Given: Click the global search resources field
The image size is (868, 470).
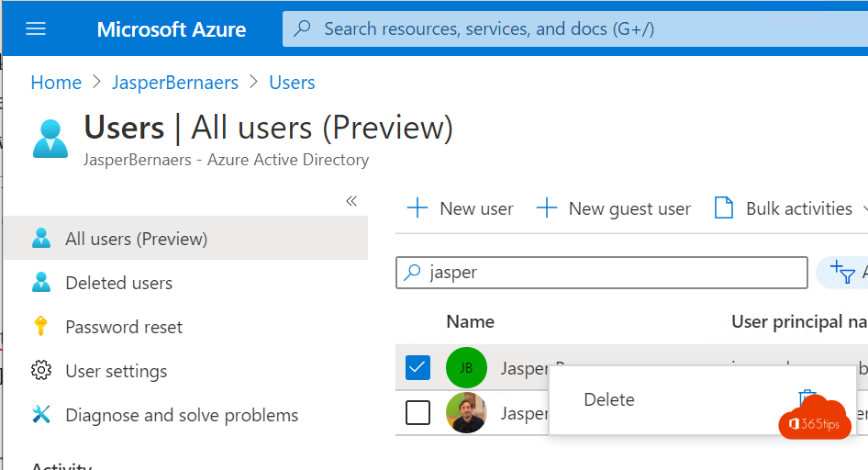Looking at the screenshot, I should coord(575,28).
